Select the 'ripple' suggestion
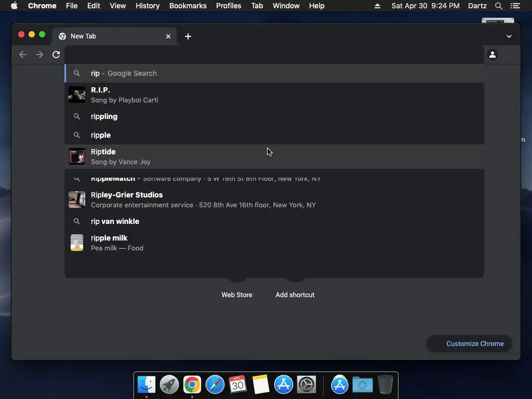The height and width of the screenshot is (399, 532). click(274, 135)
